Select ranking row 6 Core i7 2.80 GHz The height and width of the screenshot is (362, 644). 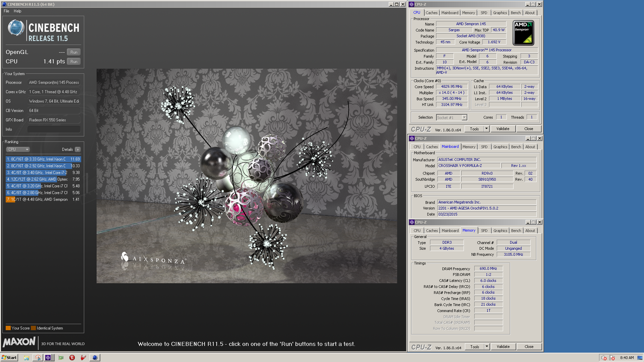(x=43, y=193)
